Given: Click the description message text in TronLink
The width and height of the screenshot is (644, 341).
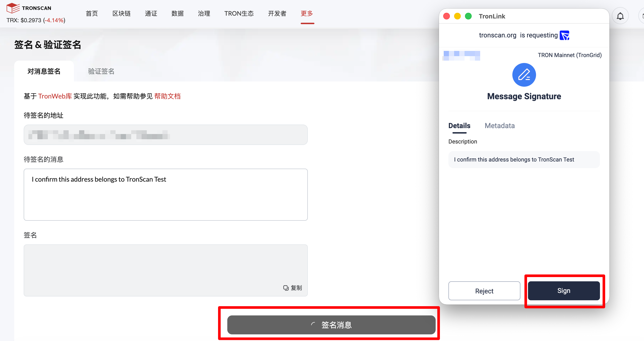Looking at the screenshot, I should pos(514,160).
